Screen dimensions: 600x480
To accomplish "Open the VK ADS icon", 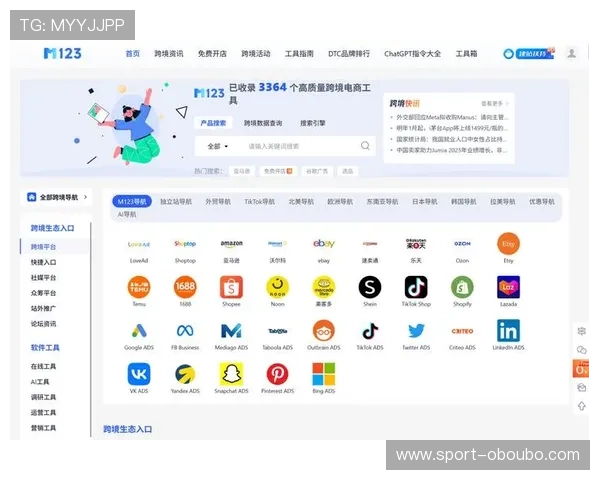I will (x=139, y=374).
